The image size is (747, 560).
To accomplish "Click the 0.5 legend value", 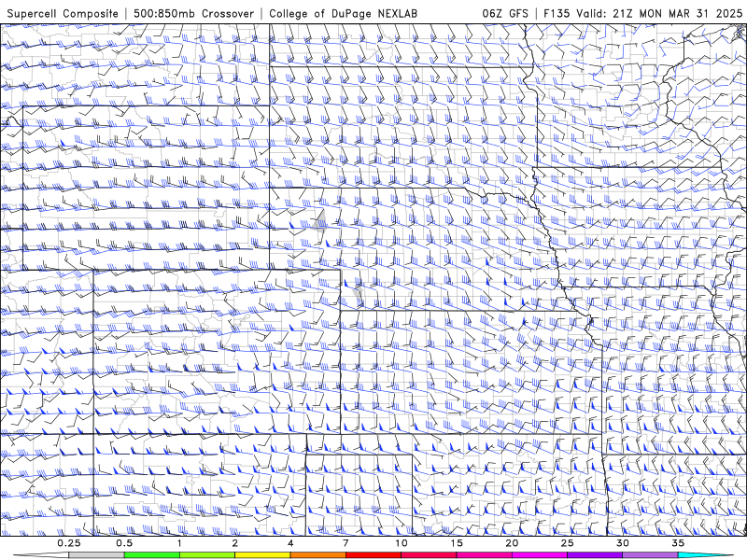I will pos(124,543).
